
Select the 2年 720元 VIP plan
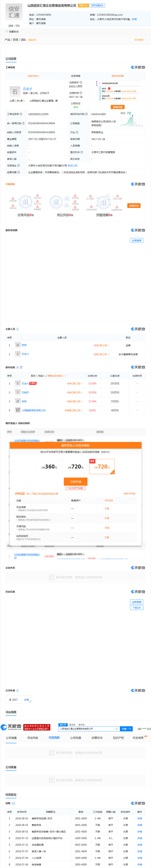pos(75,467)
